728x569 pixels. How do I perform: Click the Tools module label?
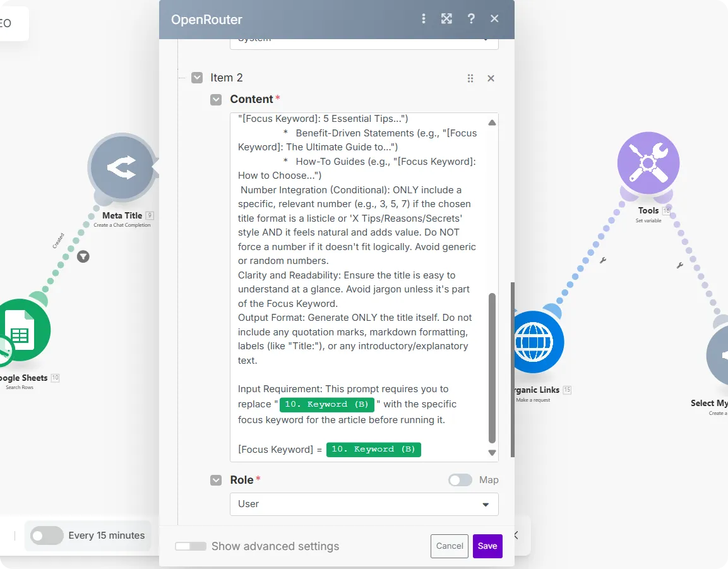(648, 210)
